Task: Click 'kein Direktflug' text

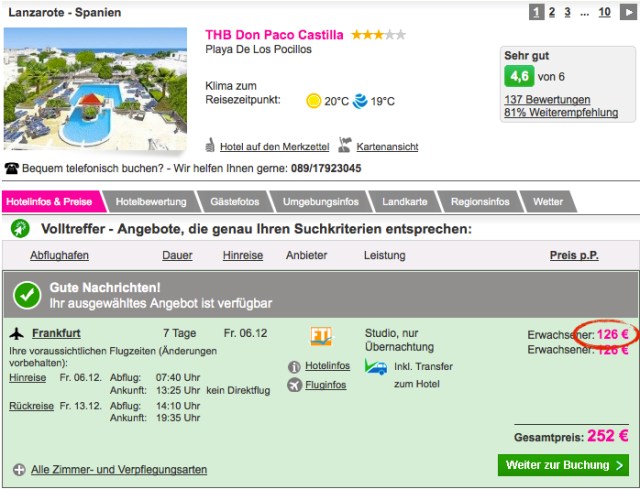Action: point(238,391)
